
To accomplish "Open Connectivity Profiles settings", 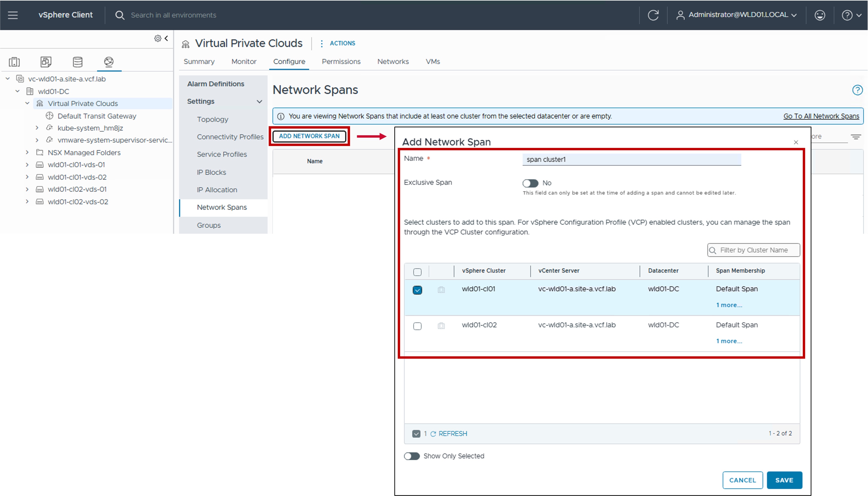I will tap(230, 137).
